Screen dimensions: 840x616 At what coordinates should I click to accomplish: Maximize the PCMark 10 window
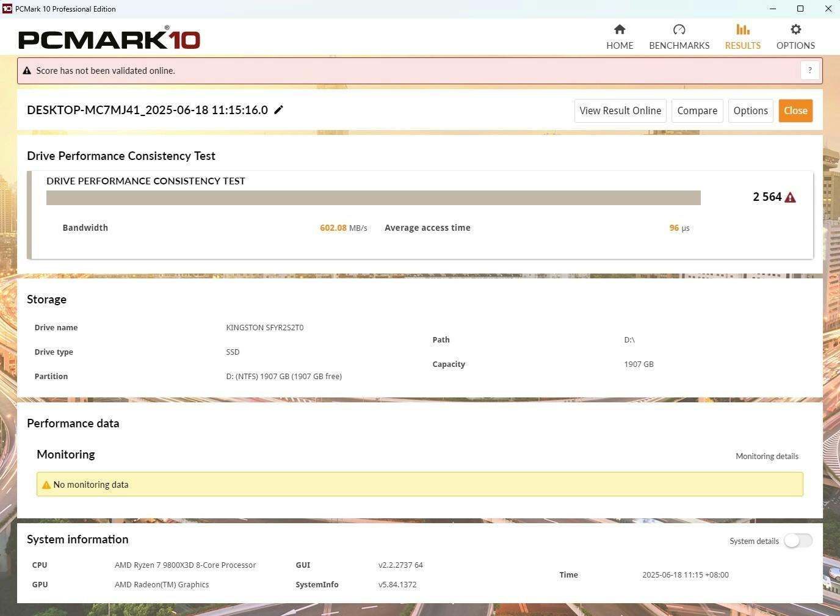point(800,9)
